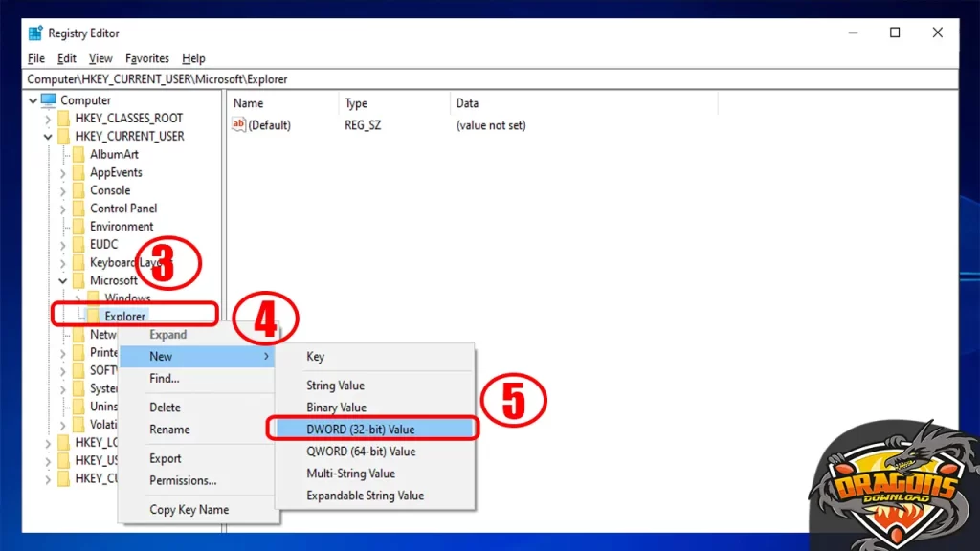The height and width of the screenshot is (551, 980).
Task: Click the registry path address bar
Action: [x=287, y=79]
